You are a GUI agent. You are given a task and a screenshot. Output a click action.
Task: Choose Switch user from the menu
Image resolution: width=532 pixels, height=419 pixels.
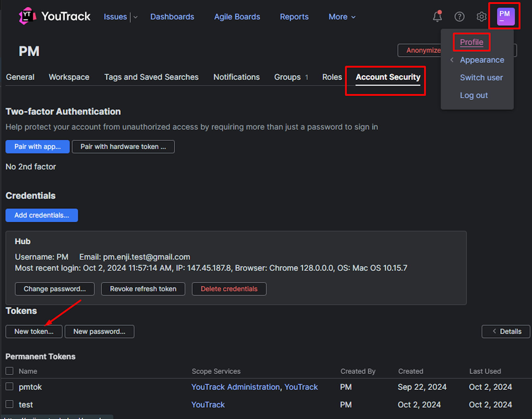point(481,77)
